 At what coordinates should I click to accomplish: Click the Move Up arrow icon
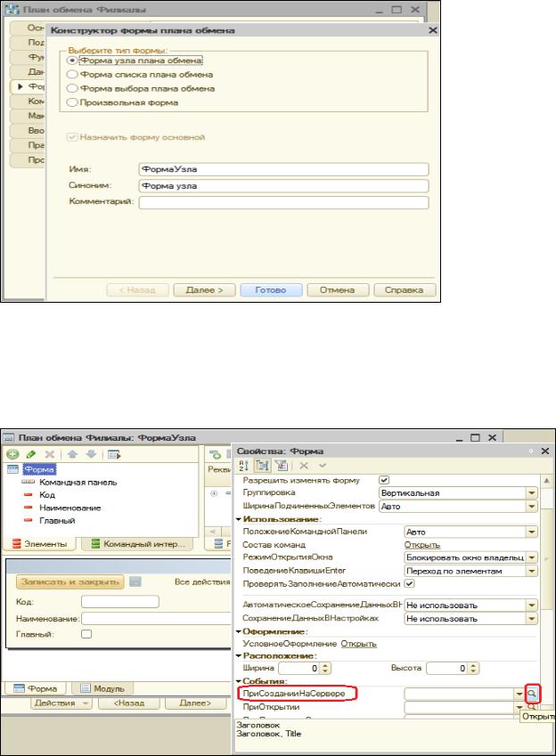click(x=72, y=454)
